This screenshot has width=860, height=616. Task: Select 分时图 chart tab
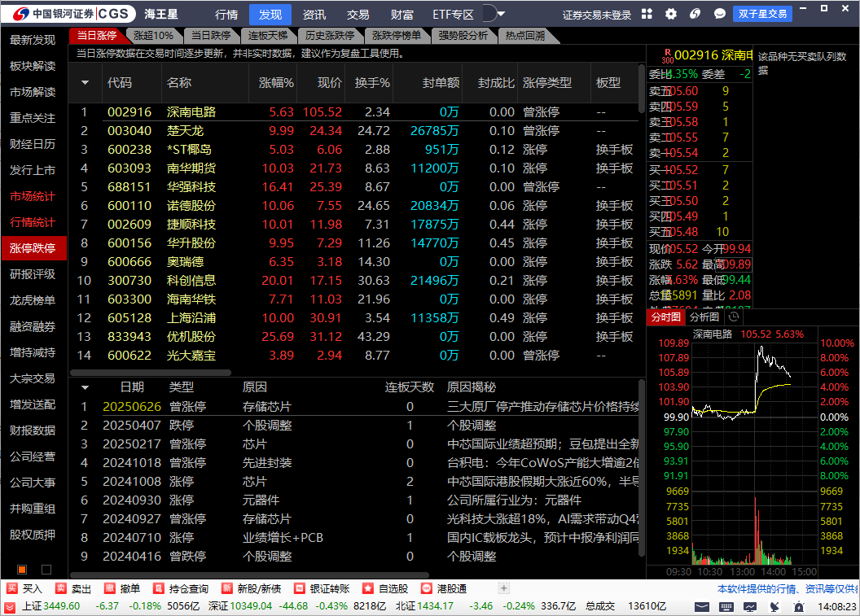click(x=666, y=317)
